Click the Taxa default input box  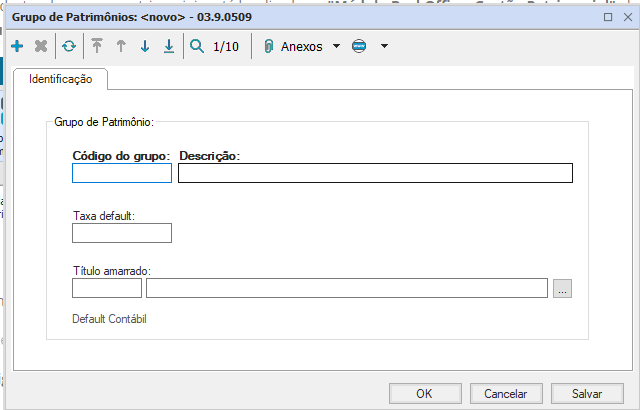pyautogui.click(x=122, y=233)
